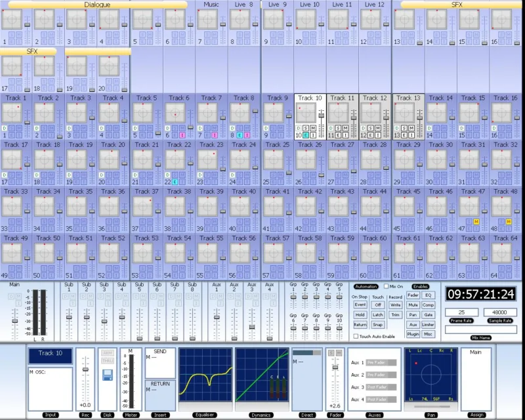The height and width of the screenshot is (420, 525).
Task: Open the Equaliser curve graph display
Action: tap(205, 375)
